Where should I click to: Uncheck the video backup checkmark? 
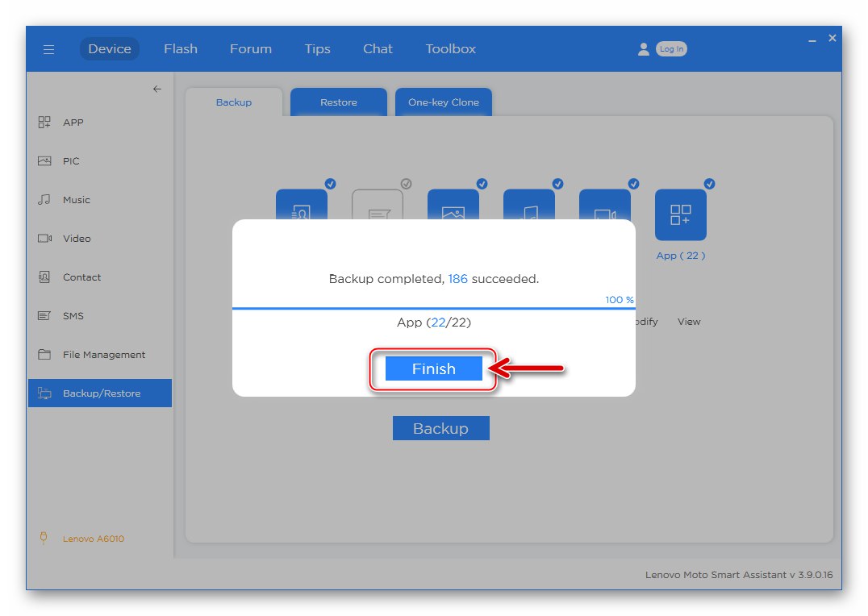pos(634,184)
